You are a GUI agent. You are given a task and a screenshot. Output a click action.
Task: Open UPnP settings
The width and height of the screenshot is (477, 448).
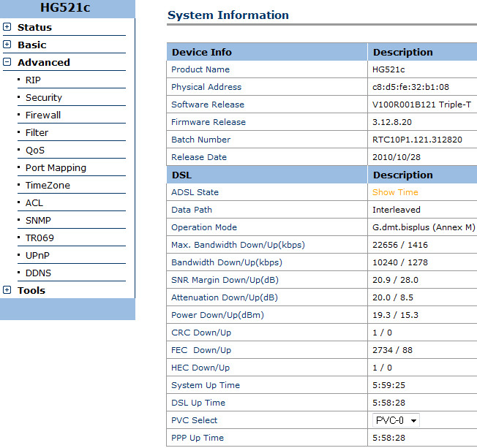point(37,255)
